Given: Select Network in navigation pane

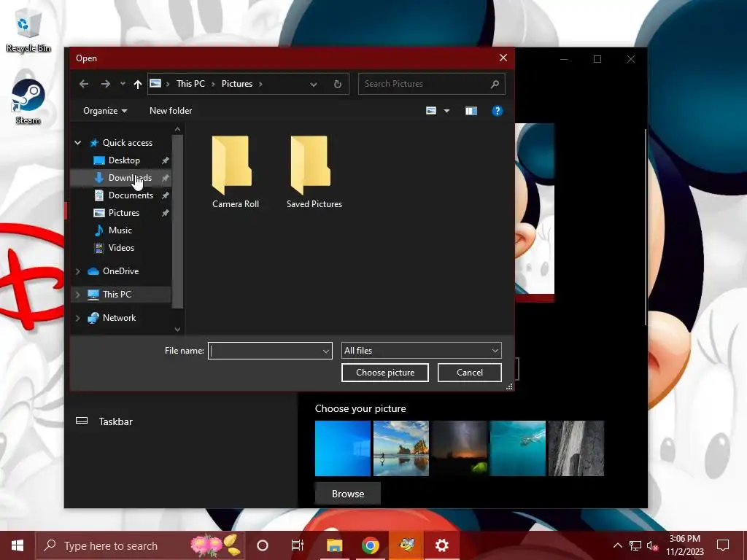Looking at the screenshot, I should (119, 318).
